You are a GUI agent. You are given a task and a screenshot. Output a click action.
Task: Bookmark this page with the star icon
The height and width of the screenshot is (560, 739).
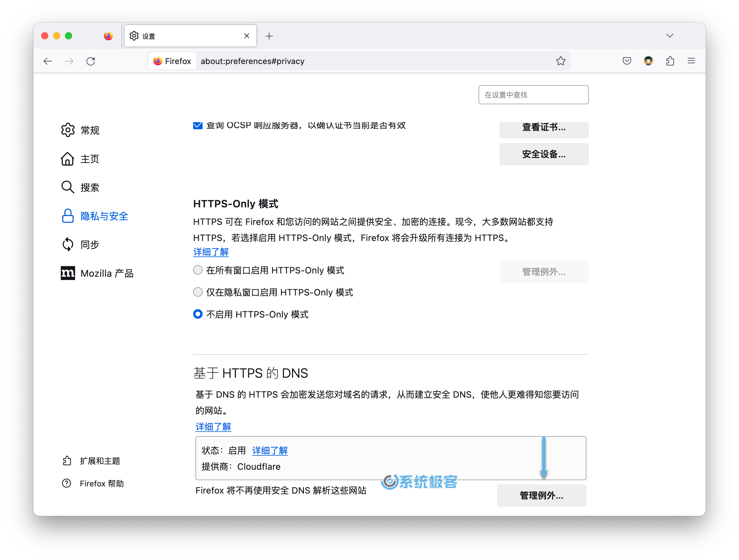coord(560,61)
